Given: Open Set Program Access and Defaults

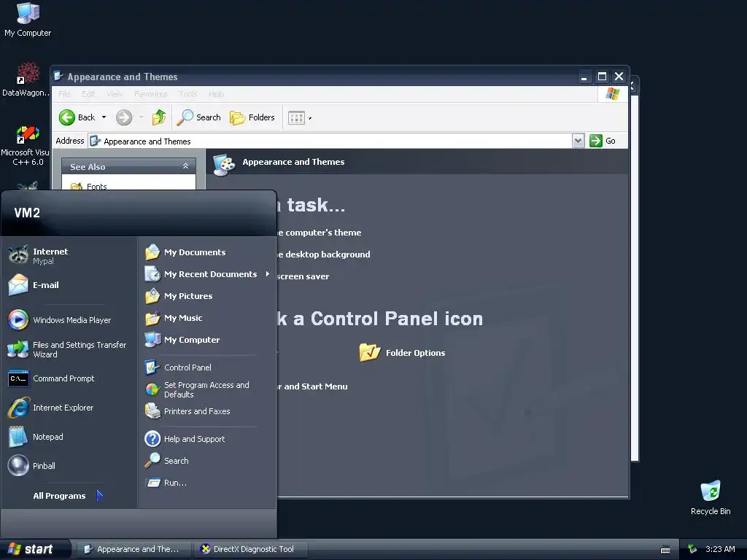Looking at the screenshot, I should pos(206,389).
